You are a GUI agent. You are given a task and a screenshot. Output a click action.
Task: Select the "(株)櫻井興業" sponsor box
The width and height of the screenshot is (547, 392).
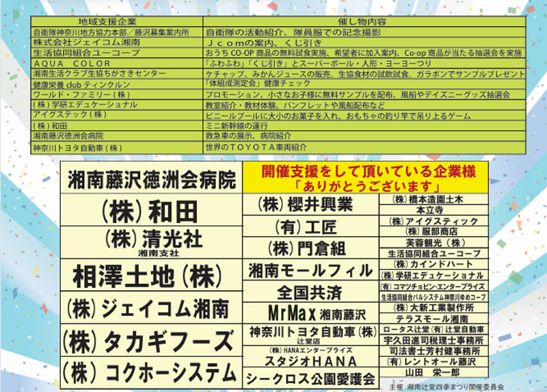point(310,205)
